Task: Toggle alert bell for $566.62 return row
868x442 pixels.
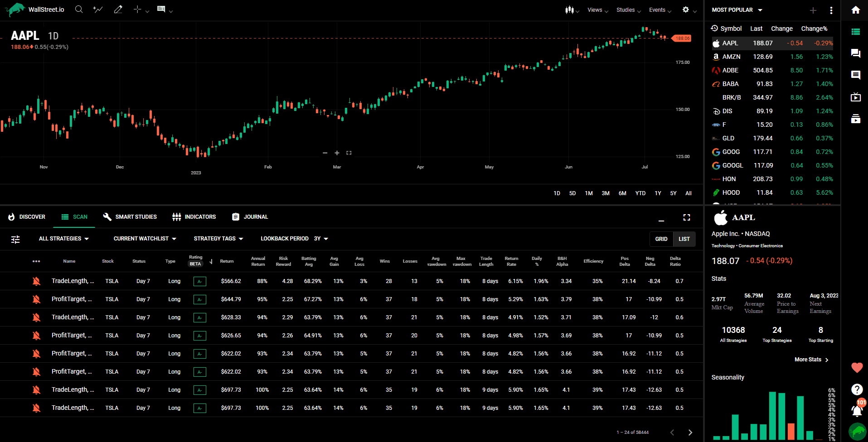Action: 36,281
